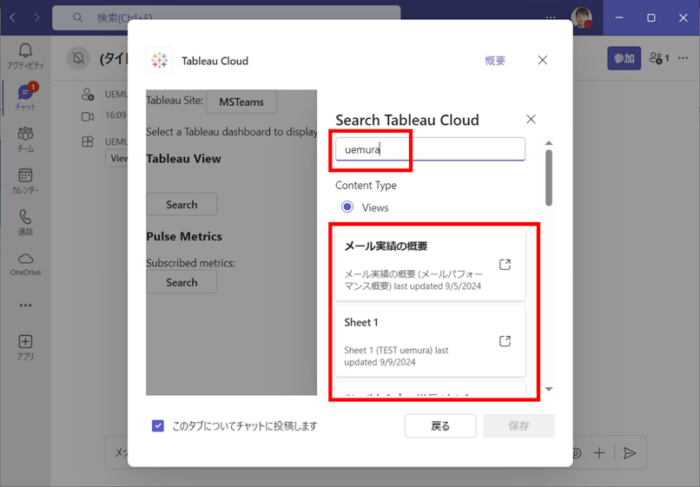Image resolution: width=700 pixels, height=487 pixels.
Task: Go forward with the title bar arrow
Action: click(37, 17)
